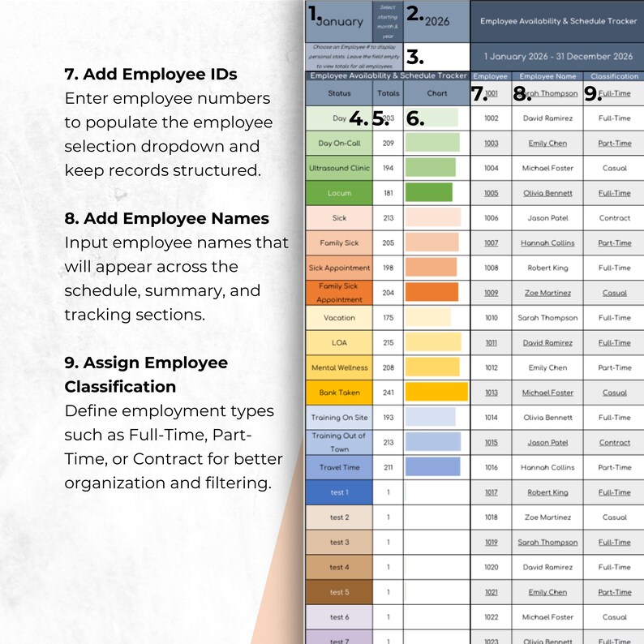Select the LOA status cell

coord(339,342)
